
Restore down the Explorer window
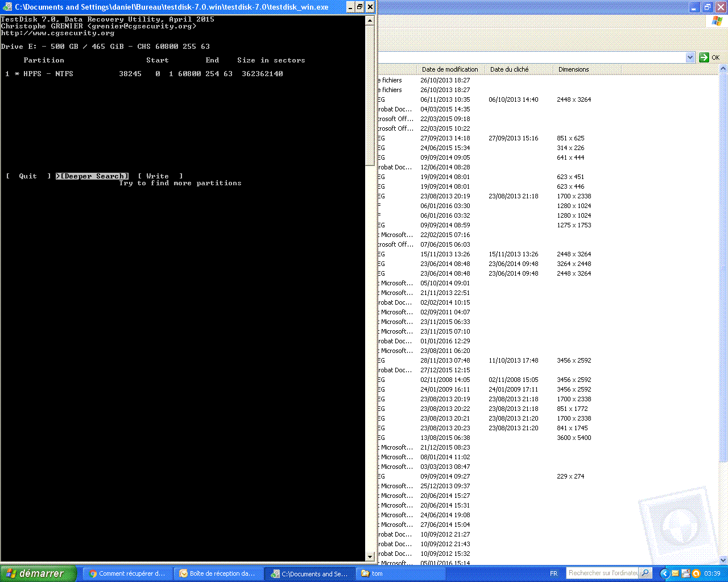[707, 7]
